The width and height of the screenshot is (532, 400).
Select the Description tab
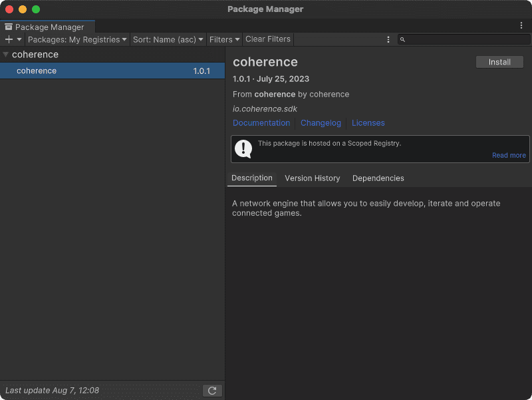point(252,178)
